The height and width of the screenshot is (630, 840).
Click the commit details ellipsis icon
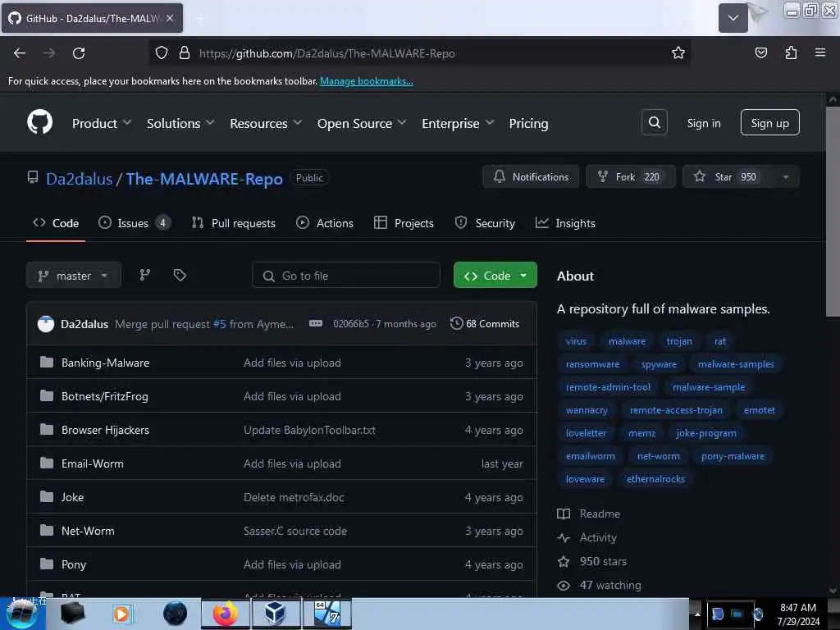point(316,323)
